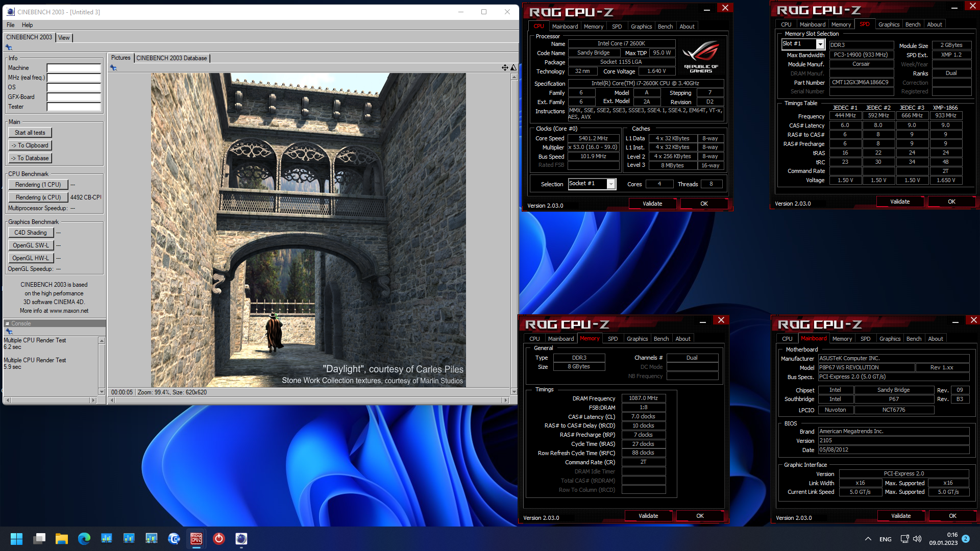The width and height of the screenshot is (980, 551).
Task: Select the move picture cross-arrow icon
Action: tap(505, 68)
